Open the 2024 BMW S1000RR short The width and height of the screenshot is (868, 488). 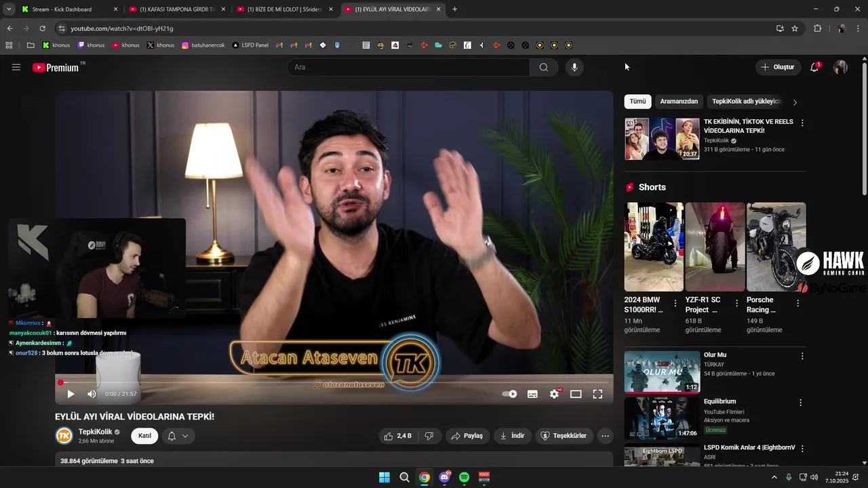(x=654, y=247)
